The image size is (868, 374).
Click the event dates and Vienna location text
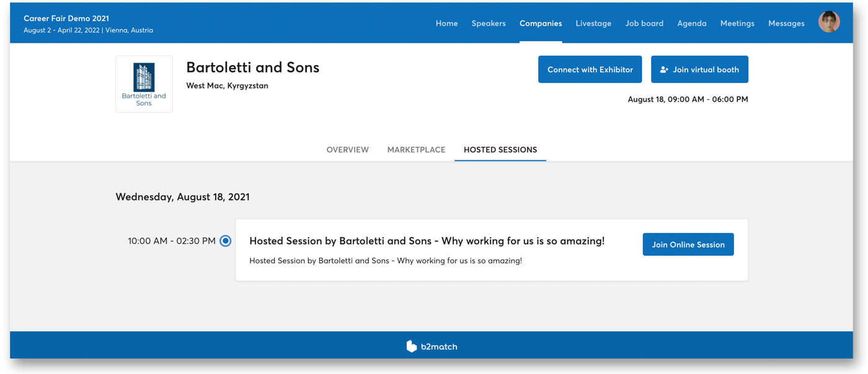click(x=88, y=30)
